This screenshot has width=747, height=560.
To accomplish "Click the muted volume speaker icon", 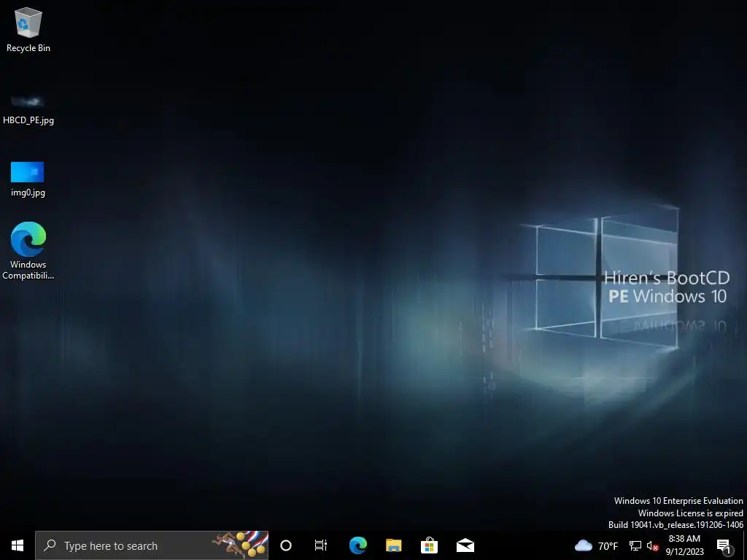I will click(652, 545).
